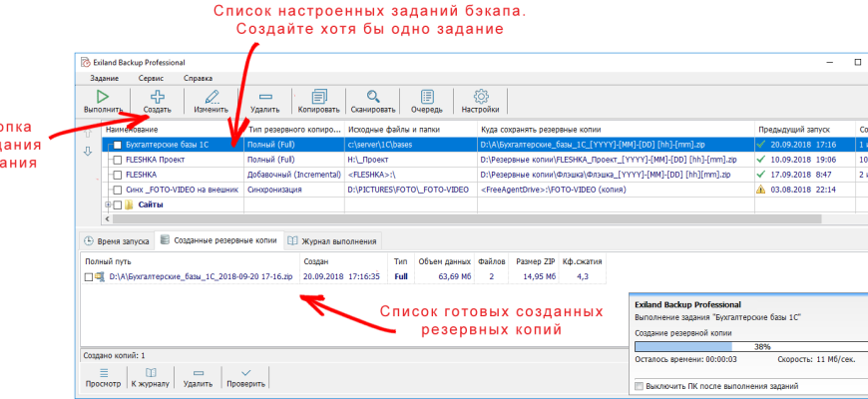
Task: Click the move-down arrow left of the task list
Action: coord(87,151)
